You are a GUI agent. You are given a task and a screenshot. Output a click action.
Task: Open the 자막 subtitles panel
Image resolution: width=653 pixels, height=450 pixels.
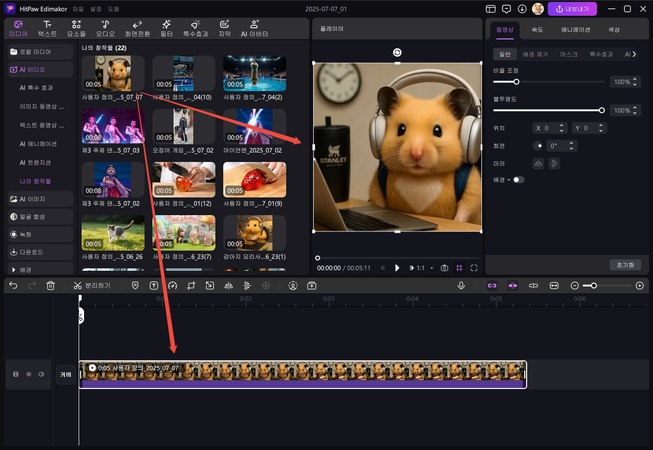(x=224, y=29)
